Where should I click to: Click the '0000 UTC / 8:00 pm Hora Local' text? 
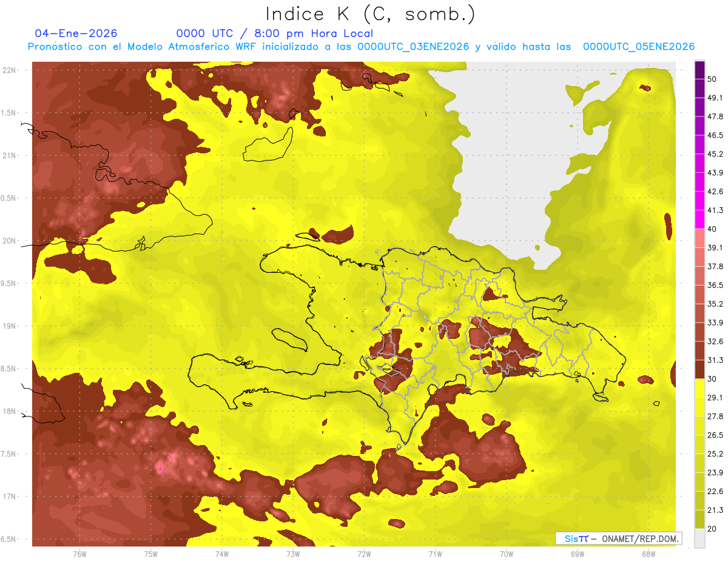click(274, 33)
